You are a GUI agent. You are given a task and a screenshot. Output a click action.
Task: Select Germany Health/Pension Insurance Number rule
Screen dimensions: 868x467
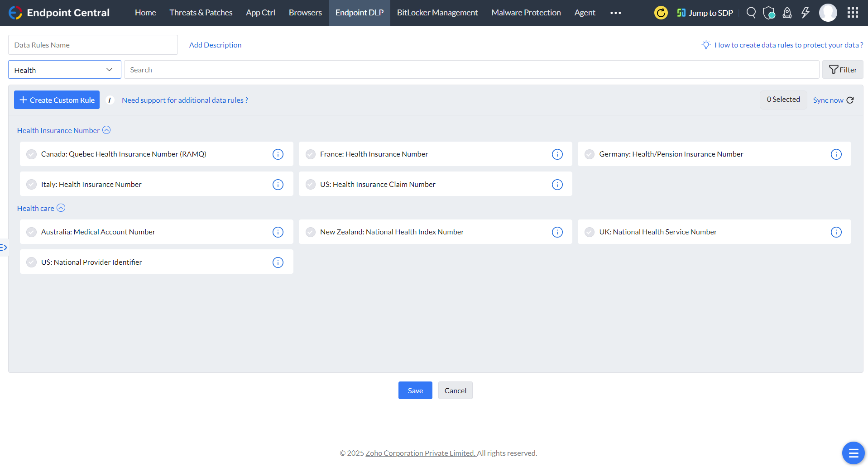pyautogui.click(x=590, y=154)
